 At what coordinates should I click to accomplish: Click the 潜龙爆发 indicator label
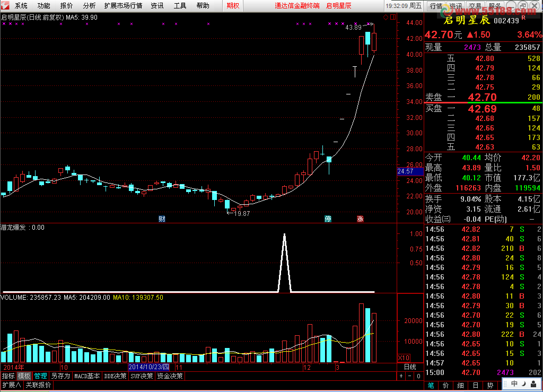click(13, 227)
